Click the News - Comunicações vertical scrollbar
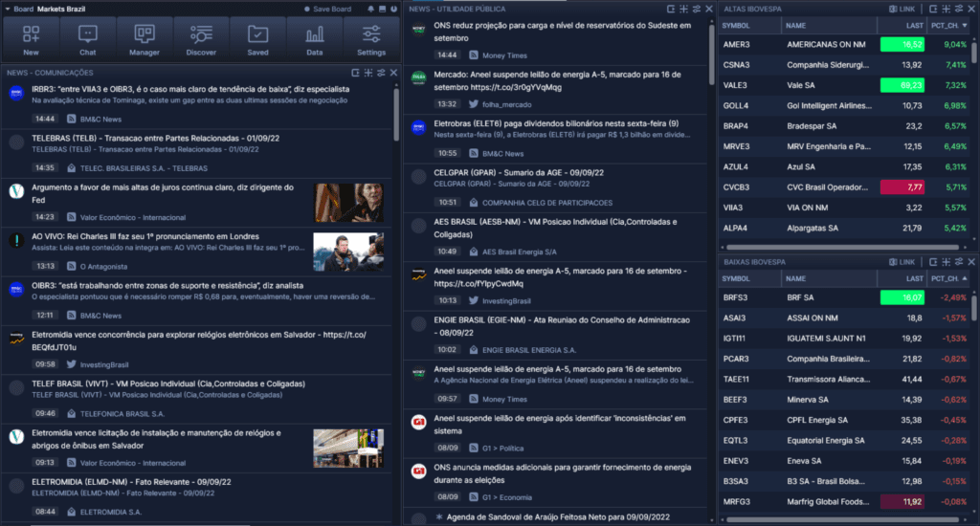 pyautogui.click(x=396, y=115)
